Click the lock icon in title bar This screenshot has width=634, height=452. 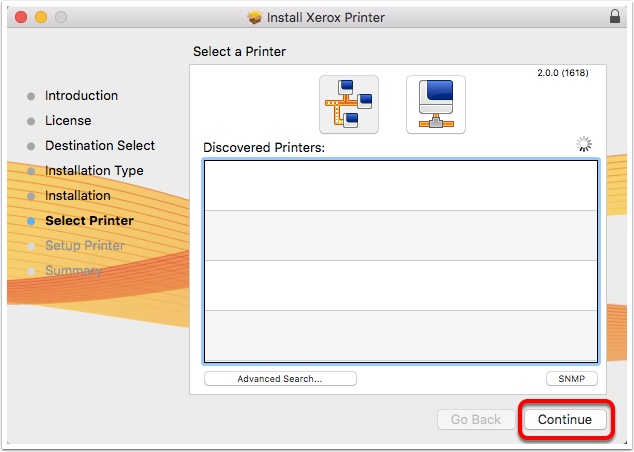(x=615, y=16)
